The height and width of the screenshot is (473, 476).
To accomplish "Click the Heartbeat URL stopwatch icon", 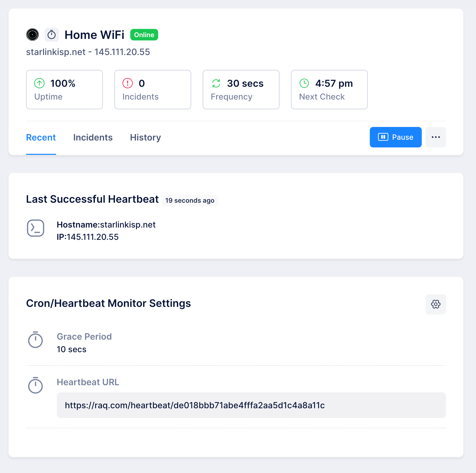I will (x=36, y=386).
